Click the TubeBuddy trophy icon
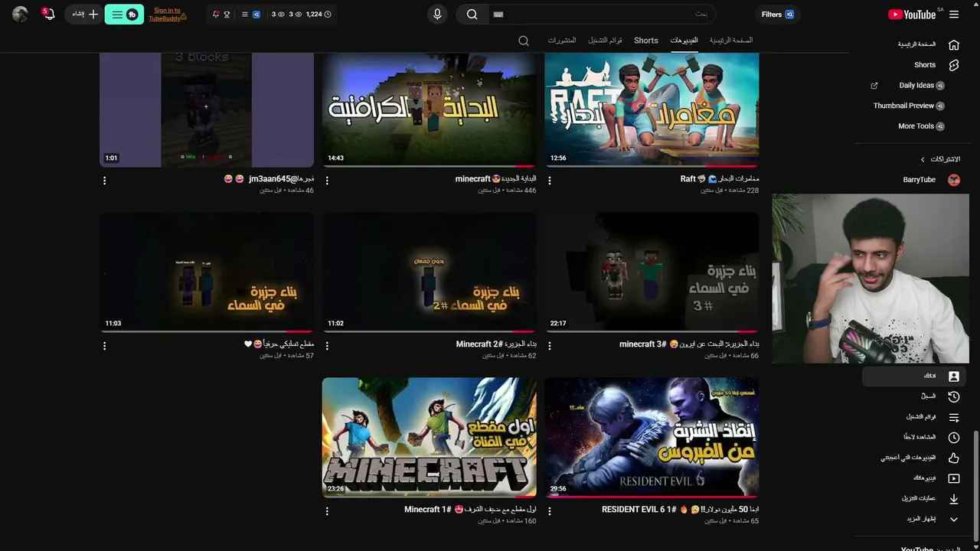The image size is (980, 551). click(x=227, y=15)
